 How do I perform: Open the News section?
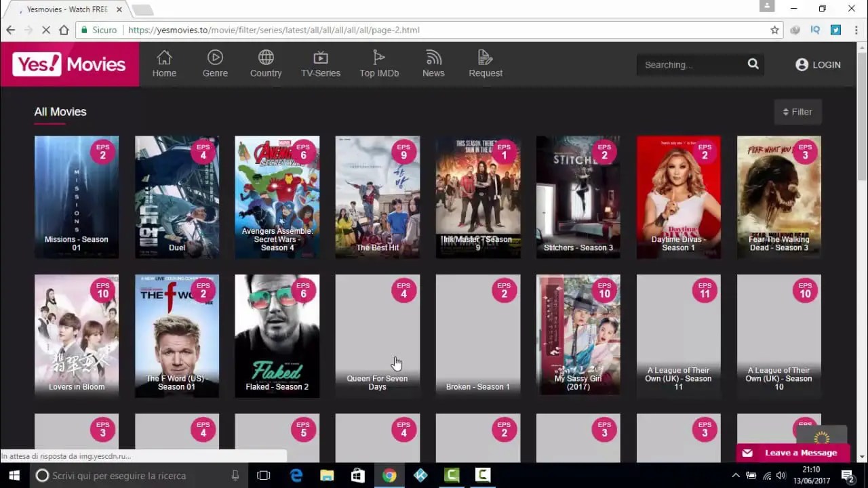click(x=433, y=64)
